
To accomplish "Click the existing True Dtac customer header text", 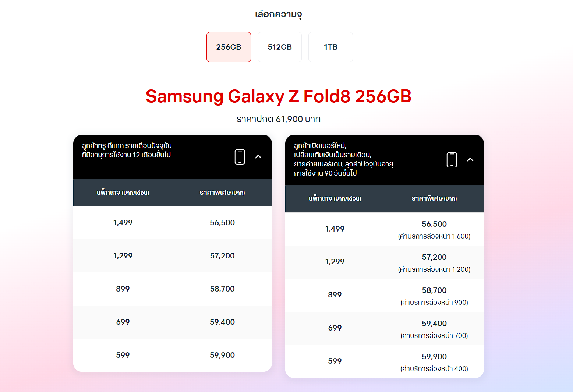I will pyautogui.click(x=127, y=150).
